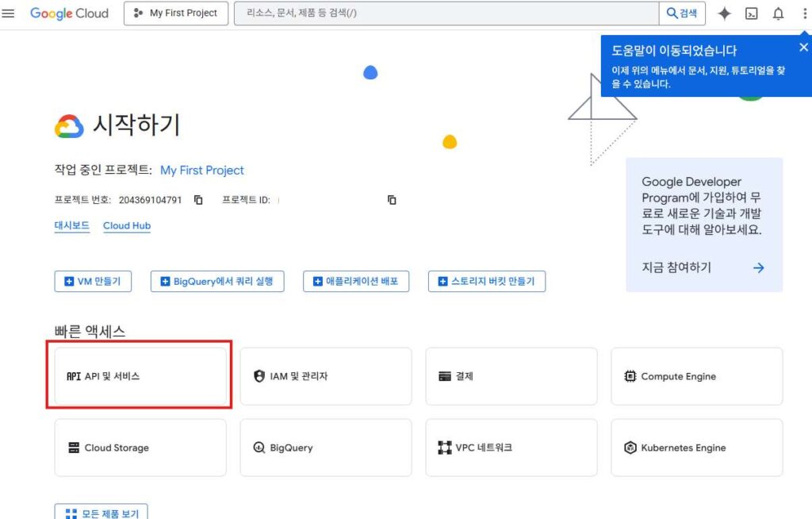The height and width of the screenshot is (519, 812).
Task: Open the API 및 서비스 card
Action: (140, 376)
